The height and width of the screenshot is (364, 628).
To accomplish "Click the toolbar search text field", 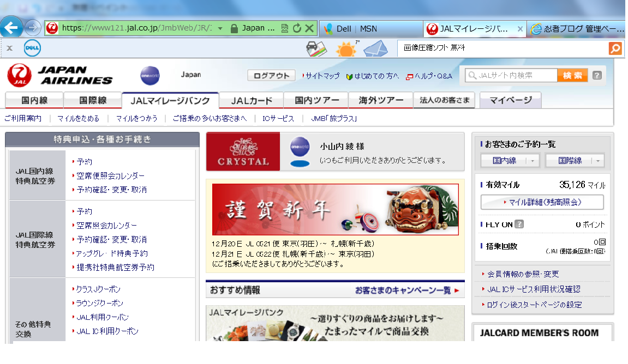I will (x=503, y=48).
